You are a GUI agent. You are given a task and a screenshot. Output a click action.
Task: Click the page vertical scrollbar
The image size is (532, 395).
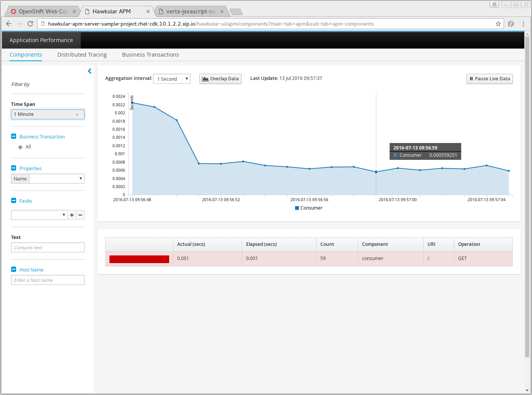pyautogui.click(x=527, y=197)
